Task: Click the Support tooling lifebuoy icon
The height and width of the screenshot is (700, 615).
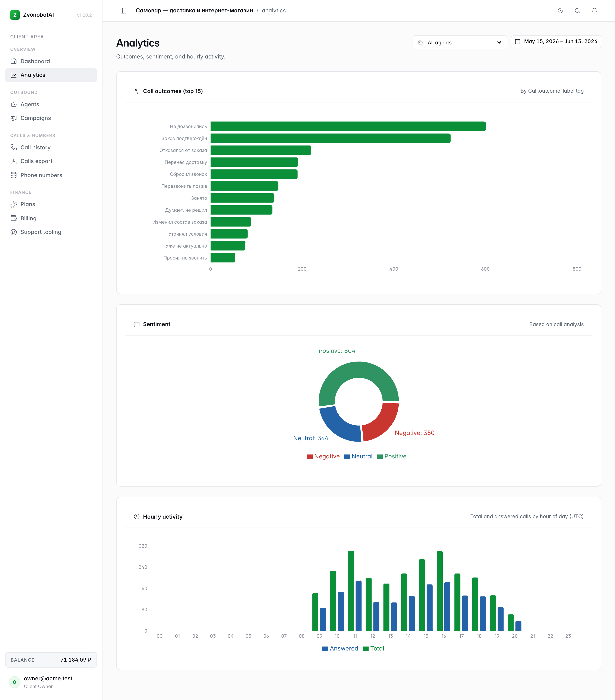Action: click(14, 232)
